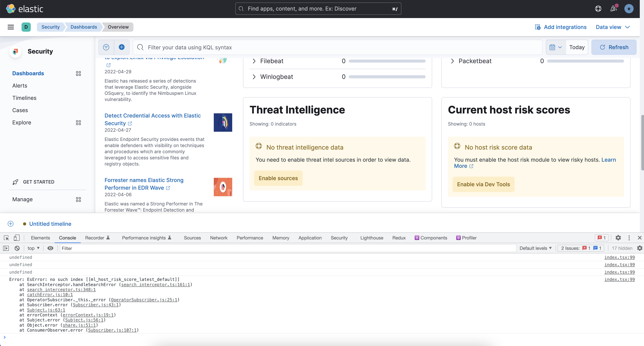Screen dimensions: 644x346
Task: Toggle the console sidebar panel
Action: [6, 248]
